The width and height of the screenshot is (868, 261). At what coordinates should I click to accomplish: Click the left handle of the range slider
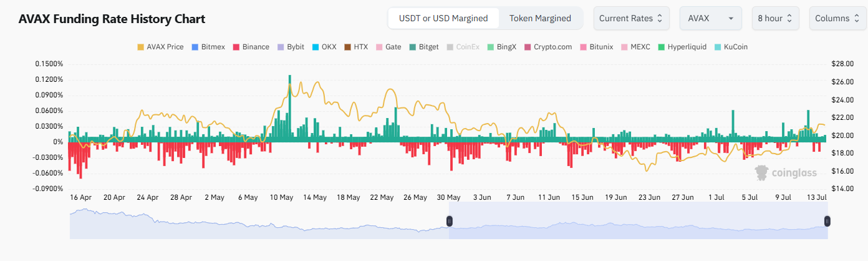pyautogui.click(x=449, y=221)
